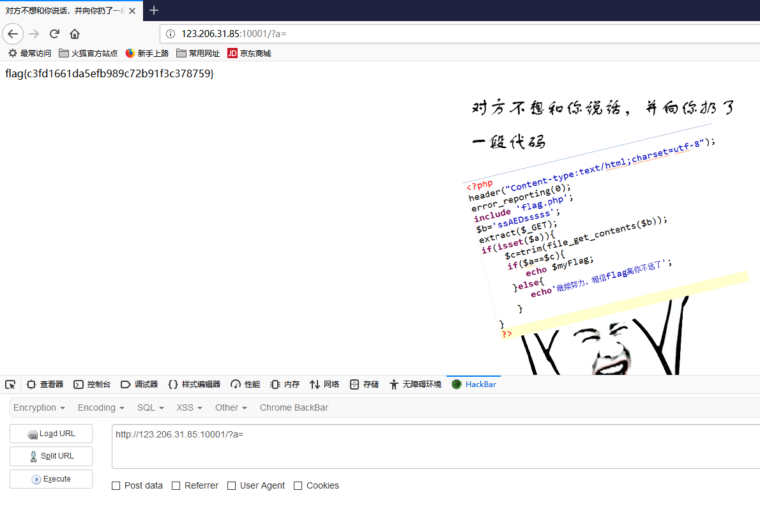This screenshot has width=760, height=532.
Task: Switch to the 调试器 debugger tab
Action: pos(139,384)
